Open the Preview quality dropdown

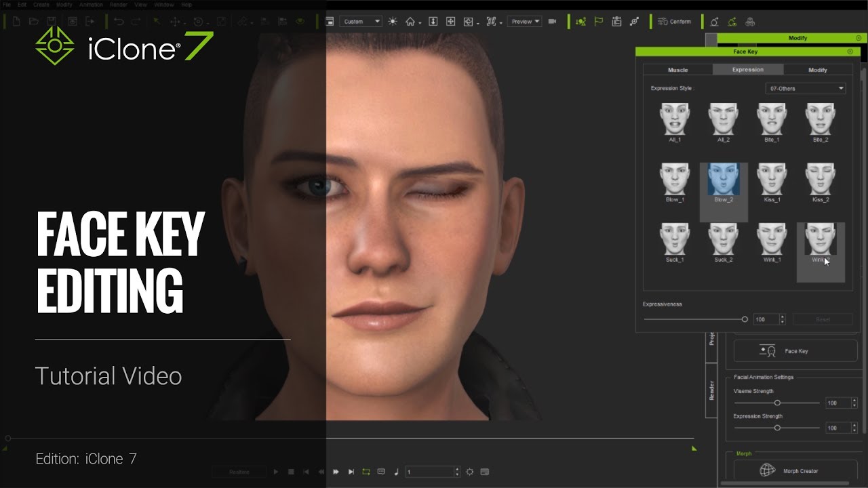526,22
